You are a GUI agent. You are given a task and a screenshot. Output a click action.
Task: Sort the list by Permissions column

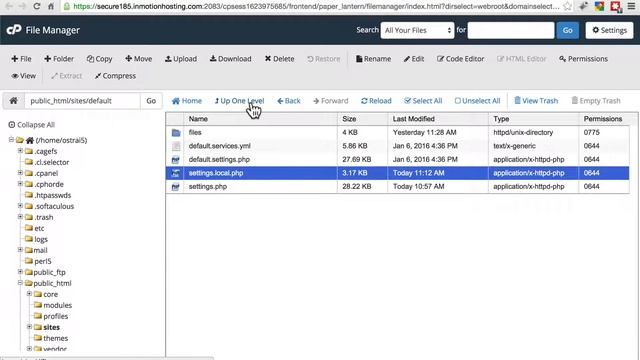click(603, 119)
